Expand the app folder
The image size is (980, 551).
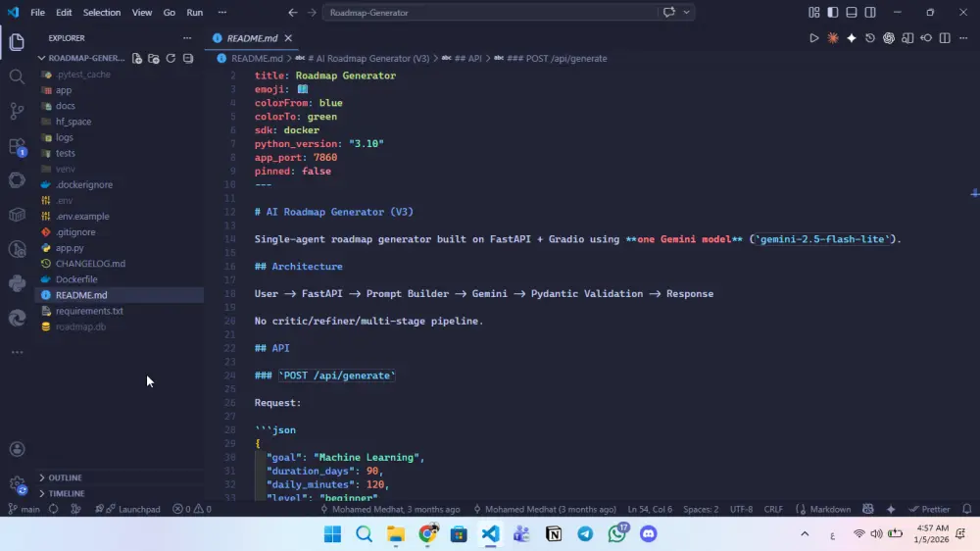tap(64, 90)
